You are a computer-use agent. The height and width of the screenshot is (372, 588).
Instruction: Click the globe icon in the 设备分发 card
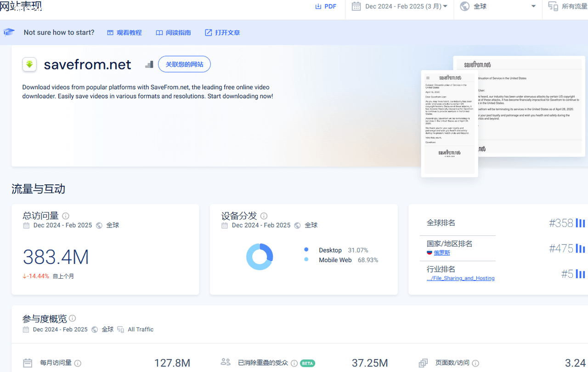298,225
